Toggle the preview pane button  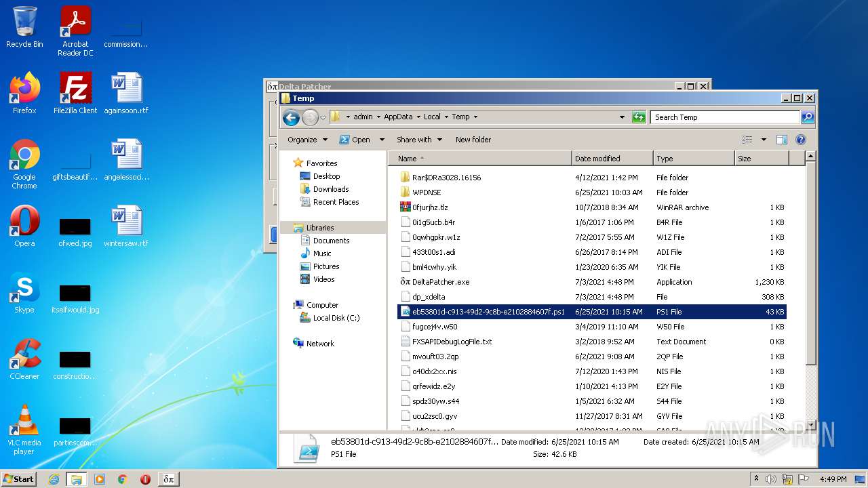coord(781,140)
